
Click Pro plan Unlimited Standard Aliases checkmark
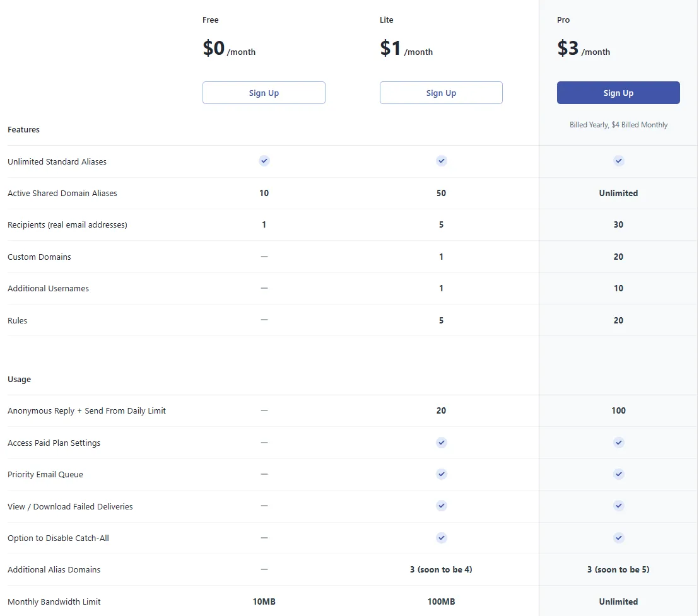(619, 161)
